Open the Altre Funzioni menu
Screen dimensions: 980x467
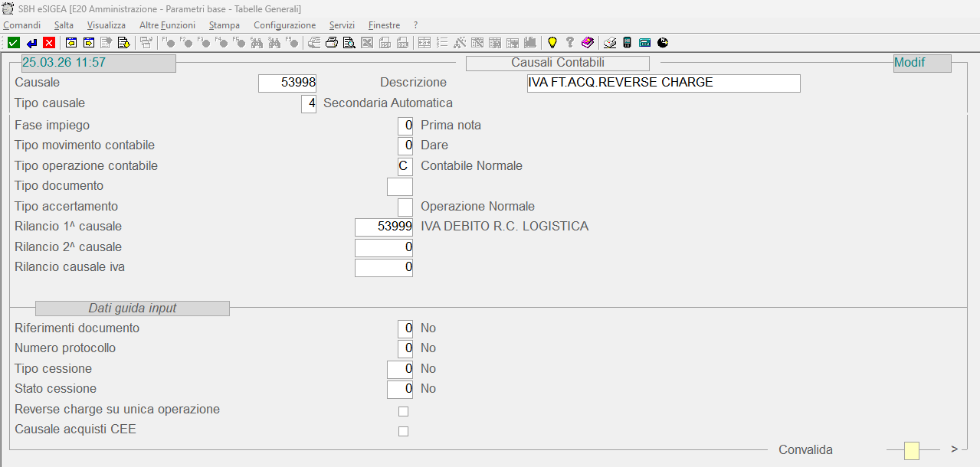tap(167, 25)
